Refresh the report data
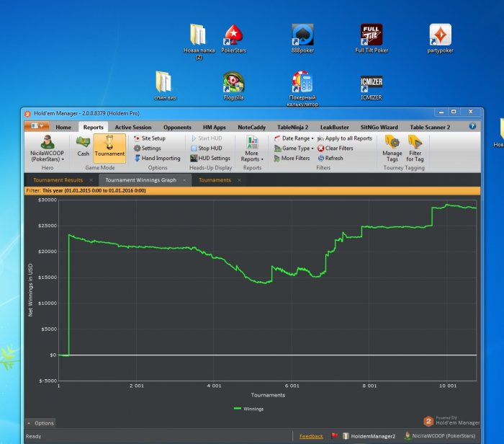This screenshot has width=504, height=444. point(333,159)
